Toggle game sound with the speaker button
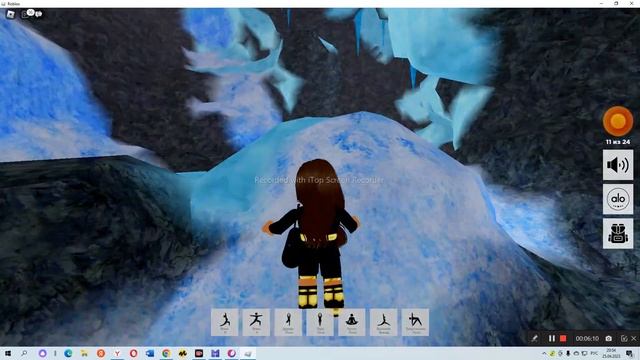The image size is (640, 360). coord(618,165)
